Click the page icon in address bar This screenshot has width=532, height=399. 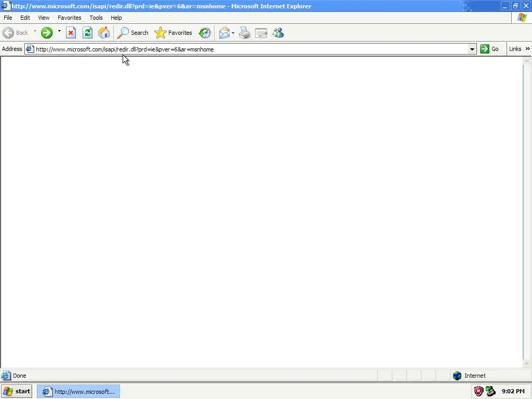30,49
